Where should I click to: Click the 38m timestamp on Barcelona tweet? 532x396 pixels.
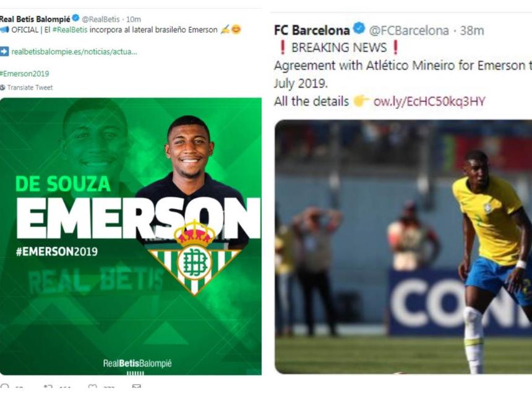coord(472,30)
